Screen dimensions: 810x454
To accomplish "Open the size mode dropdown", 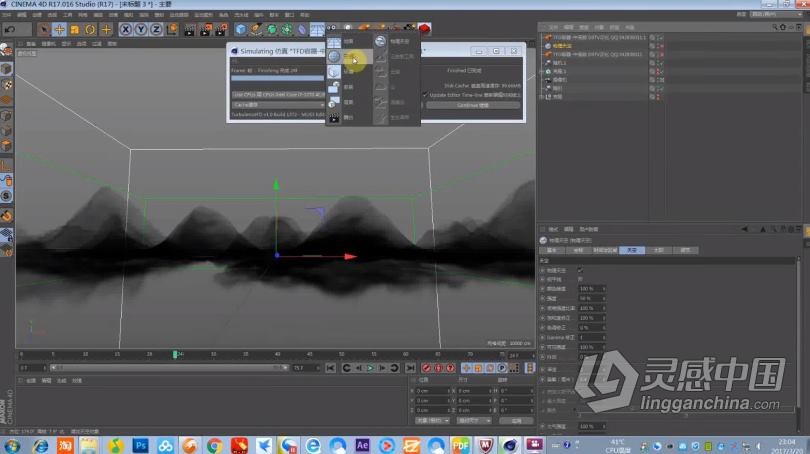I will pyautogui.click(x=474, y=420).
